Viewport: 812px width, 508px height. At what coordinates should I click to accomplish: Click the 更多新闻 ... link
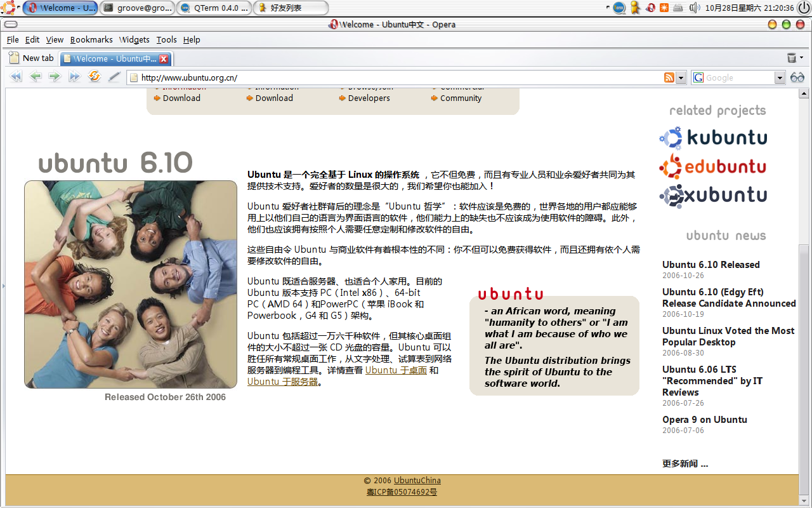(x=685, y=464)
